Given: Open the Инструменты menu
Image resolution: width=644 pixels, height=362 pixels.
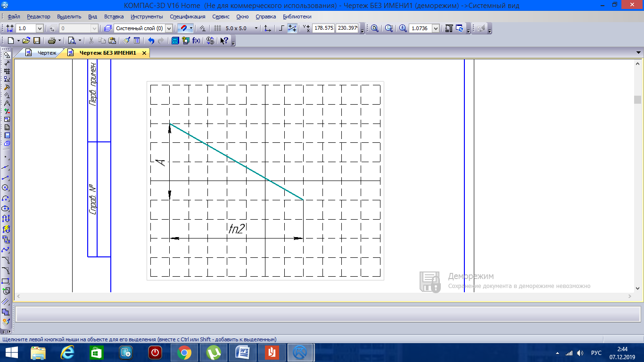Looking at the screenshot, I should tap(147, 16).
